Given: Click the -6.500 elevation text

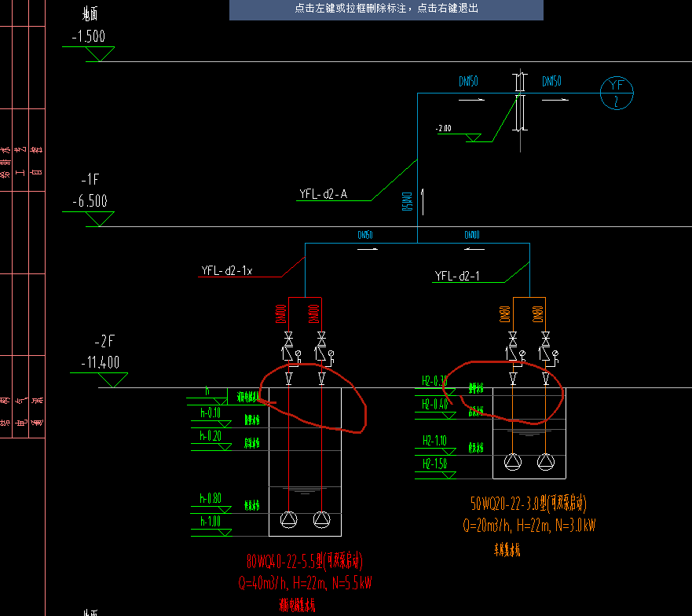Looking at the screenshot, I should (90, 201).
